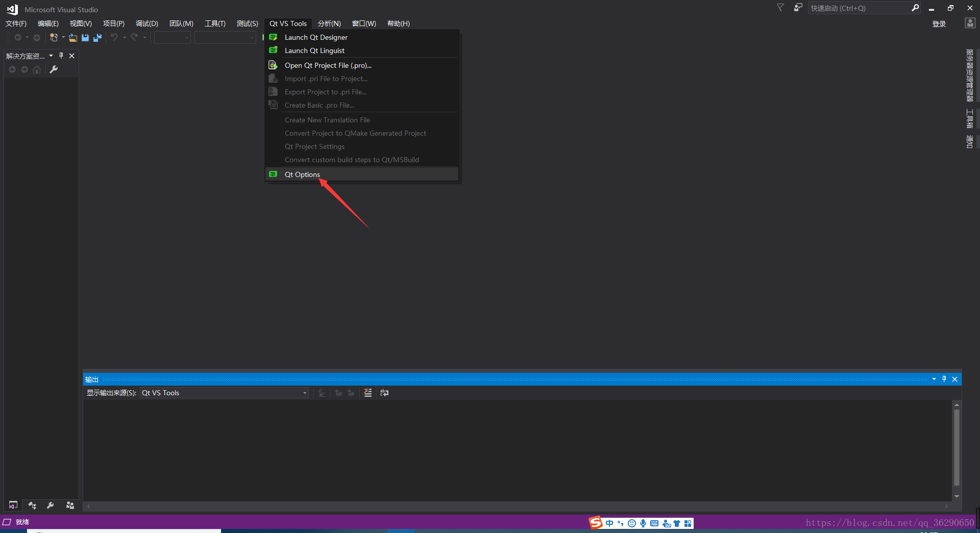Open the 工具(T) menu
980x533 pixels.
215,23
